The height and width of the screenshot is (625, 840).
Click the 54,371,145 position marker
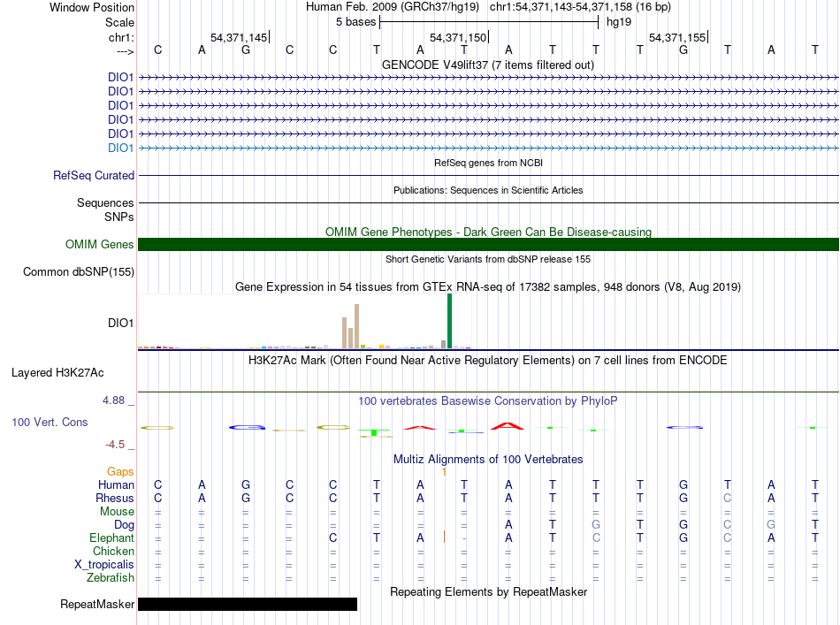[x=239, y=37]
